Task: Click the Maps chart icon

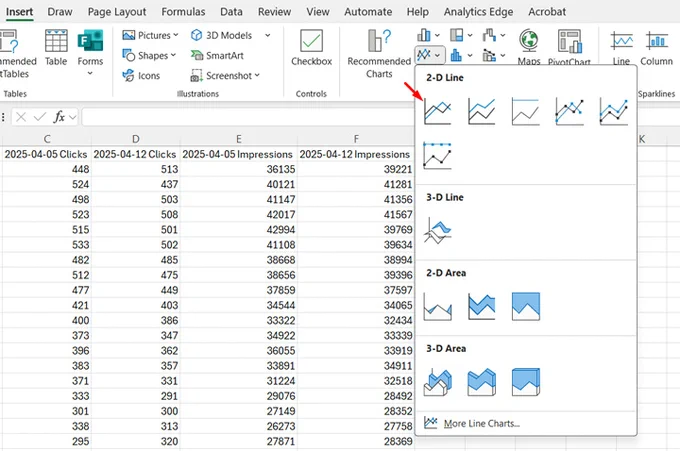Action: [x=529, y=47]
